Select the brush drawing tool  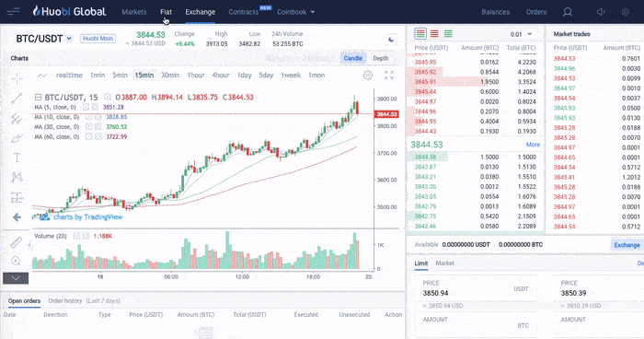(17, 138)
